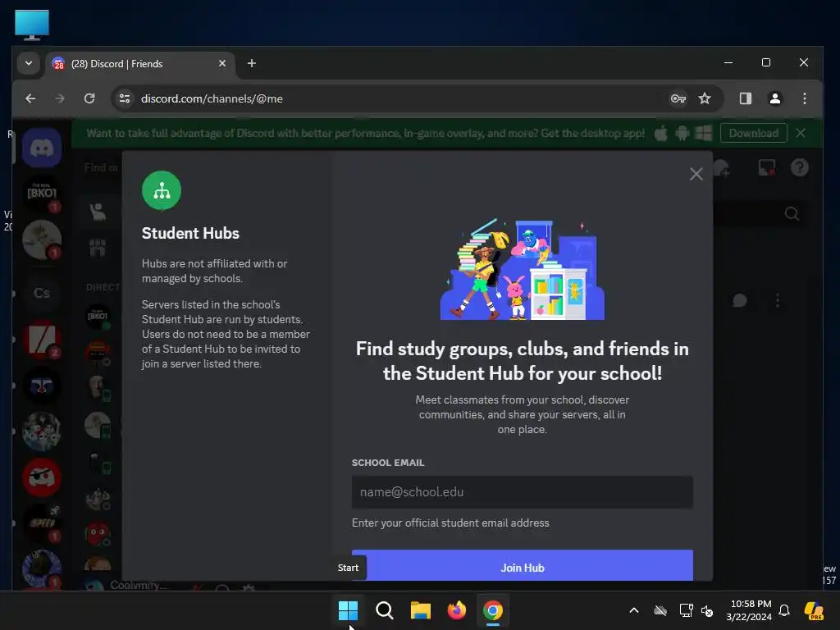
Task: Close the Discord Friends tab
Action: click(x=221, y=63)
